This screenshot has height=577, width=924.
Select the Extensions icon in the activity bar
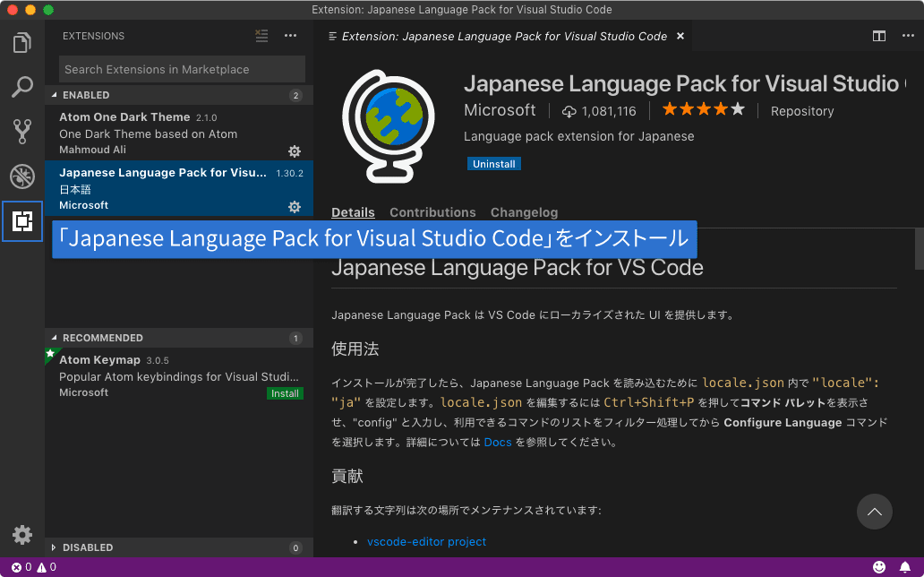coord(21,221)
